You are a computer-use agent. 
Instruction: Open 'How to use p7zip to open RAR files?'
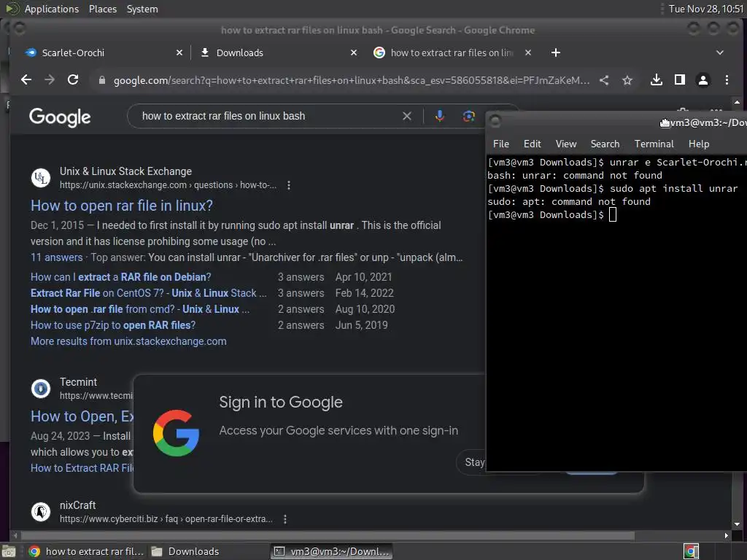pos(113,325)
